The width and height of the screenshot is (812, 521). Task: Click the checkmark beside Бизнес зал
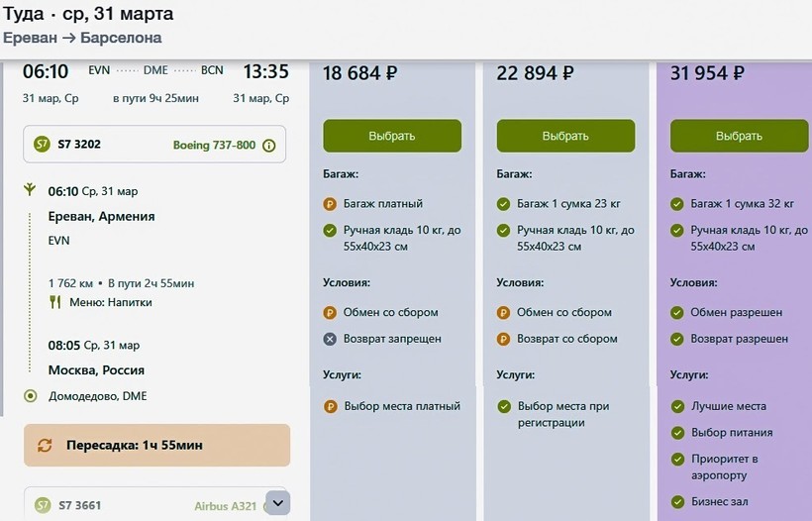(677, 502)
